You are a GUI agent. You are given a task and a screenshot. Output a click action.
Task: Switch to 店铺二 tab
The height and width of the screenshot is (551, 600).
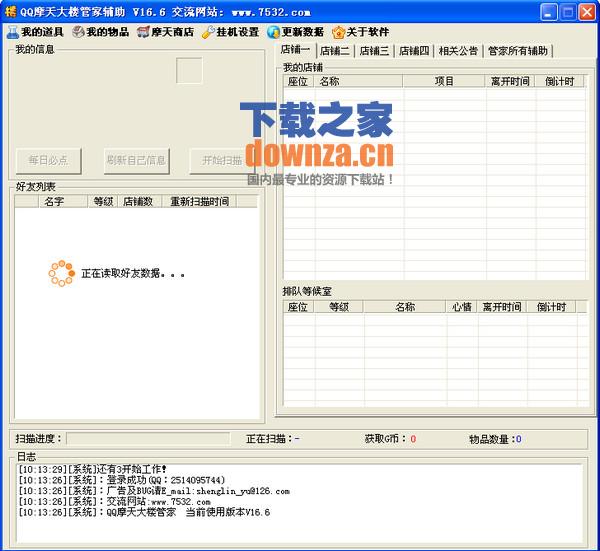[335, 51]
